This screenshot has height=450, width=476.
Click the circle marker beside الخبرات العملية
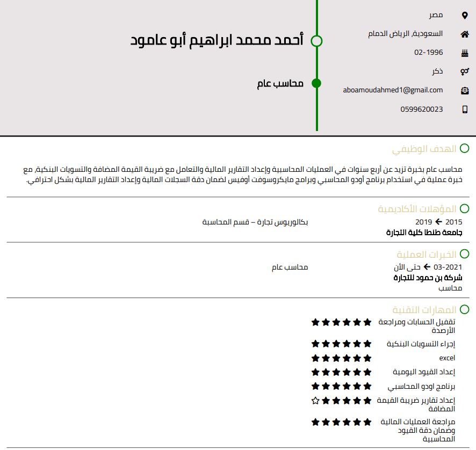(x=464, y=255)
